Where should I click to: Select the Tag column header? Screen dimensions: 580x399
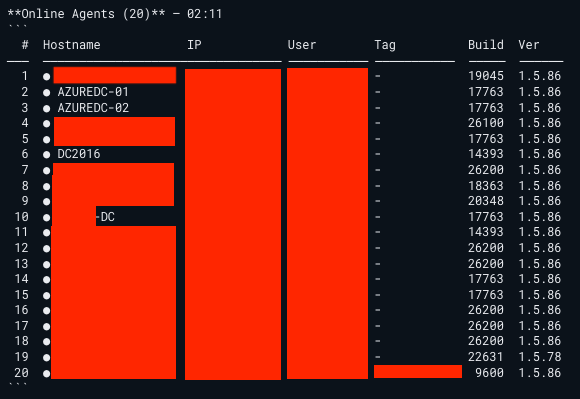pos(385,45)
